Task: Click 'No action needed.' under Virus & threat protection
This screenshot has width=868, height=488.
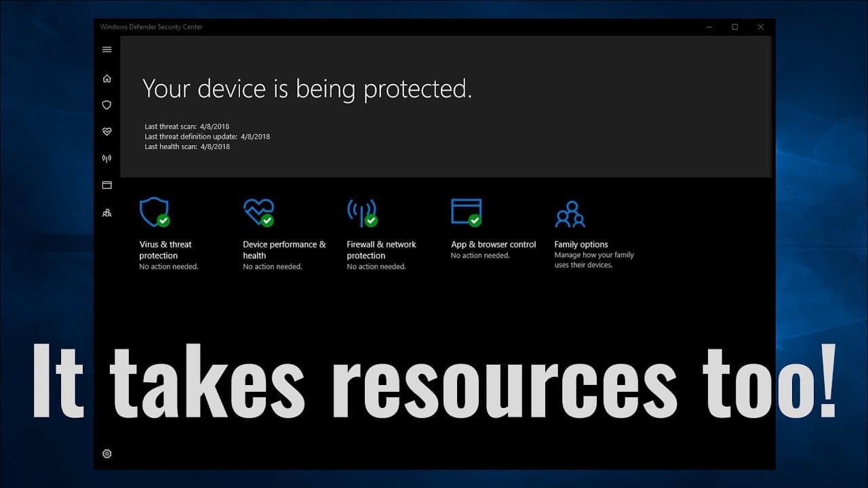Action: click(x=169, y=267)
